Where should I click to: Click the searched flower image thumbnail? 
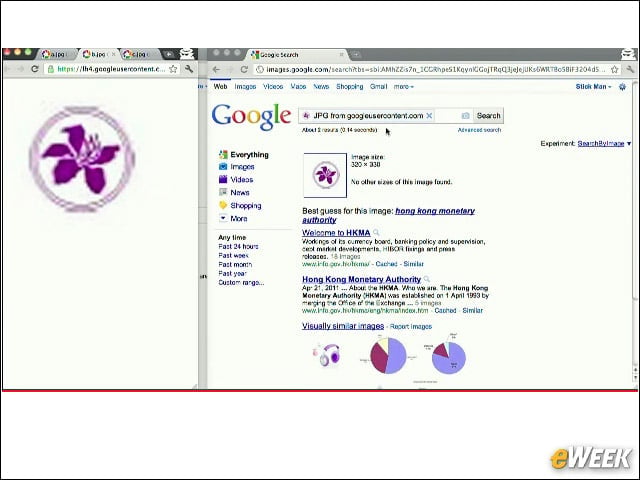(325, 175)
